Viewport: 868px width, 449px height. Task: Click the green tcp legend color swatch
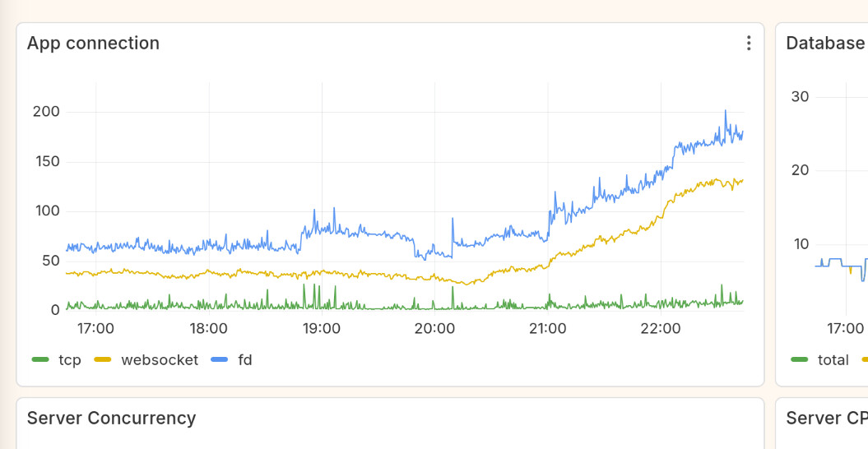[x=40, y=359]
